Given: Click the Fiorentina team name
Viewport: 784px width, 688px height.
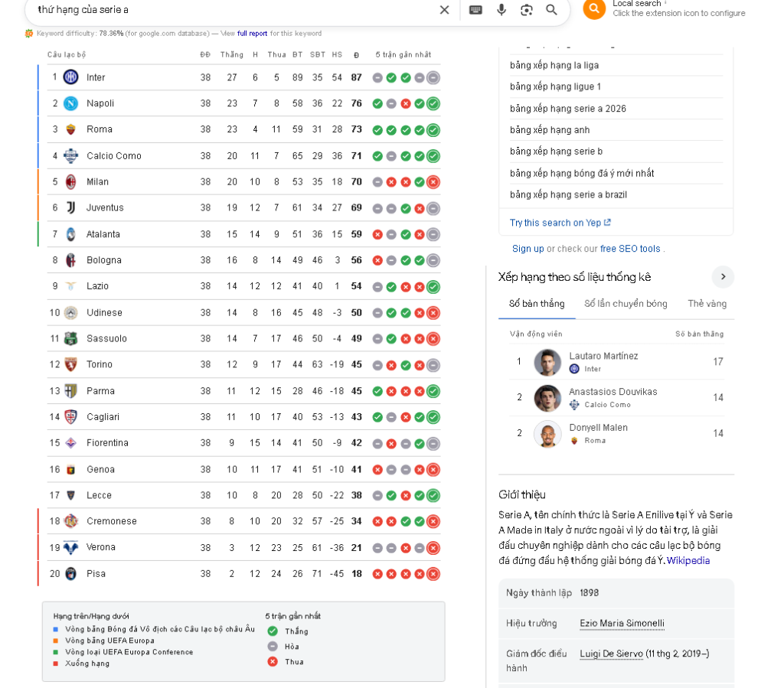Looking at the screenshot, I should pyautogui.click(x=107, y=443).
